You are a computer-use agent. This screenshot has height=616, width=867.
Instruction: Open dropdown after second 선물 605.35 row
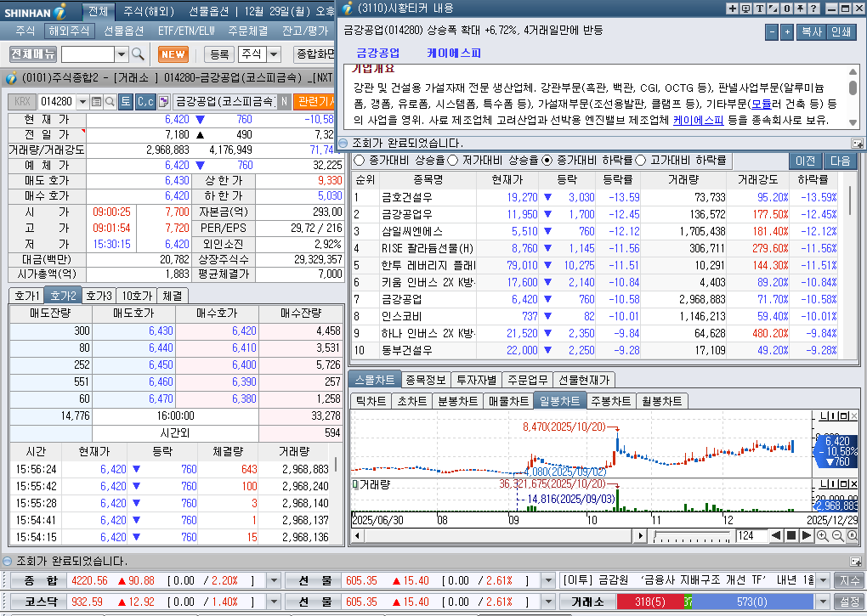click(x=548, y=602)
